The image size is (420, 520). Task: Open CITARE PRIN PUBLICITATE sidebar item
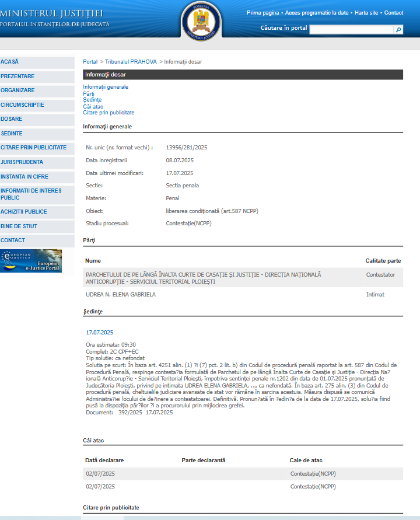tap(37, 148)
